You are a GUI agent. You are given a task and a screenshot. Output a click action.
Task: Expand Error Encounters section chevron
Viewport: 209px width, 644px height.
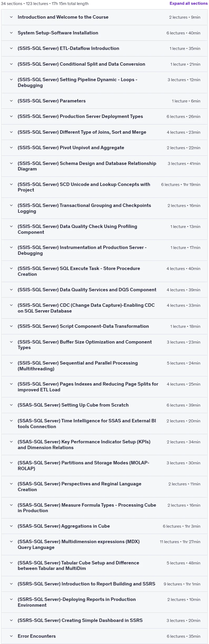pos(11,636)
